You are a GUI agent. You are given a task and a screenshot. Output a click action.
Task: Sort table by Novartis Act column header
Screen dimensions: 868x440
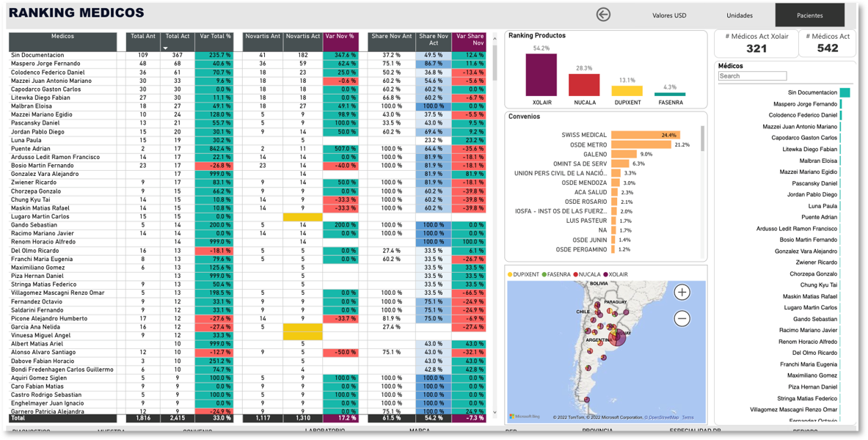coord(302,37)
